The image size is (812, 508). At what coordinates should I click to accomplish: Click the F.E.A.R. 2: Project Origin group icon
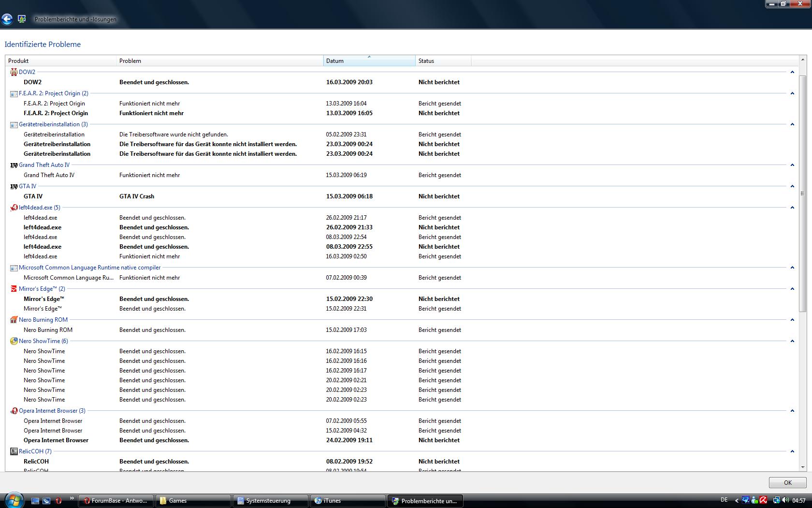click(14, 93)
